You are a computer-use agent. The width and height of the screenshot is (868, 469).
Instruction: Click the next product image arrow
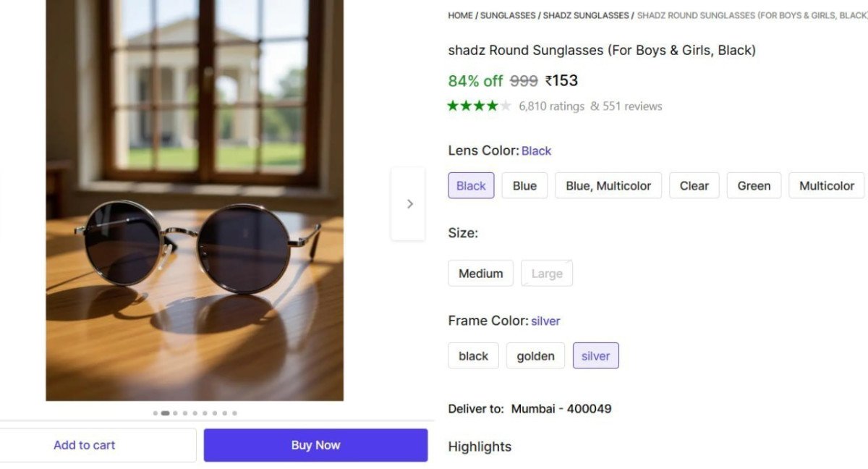point(409,203)
